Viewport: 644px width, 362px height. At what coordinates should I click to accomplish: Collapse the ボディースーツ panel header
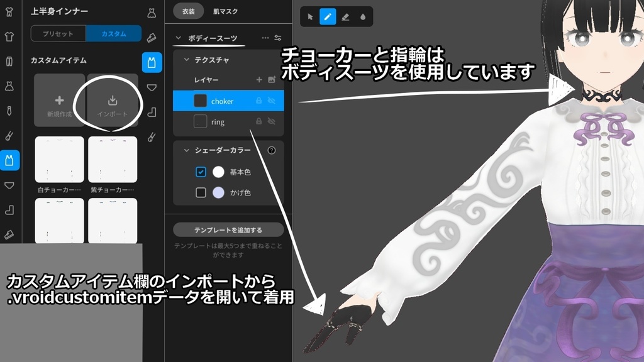tap(177, 38)
